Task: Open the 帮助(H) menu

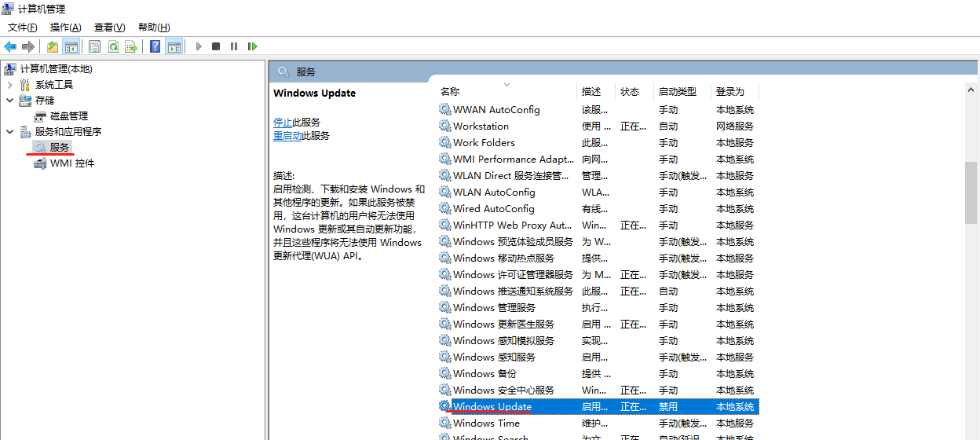Action: [x=154, y=27]
